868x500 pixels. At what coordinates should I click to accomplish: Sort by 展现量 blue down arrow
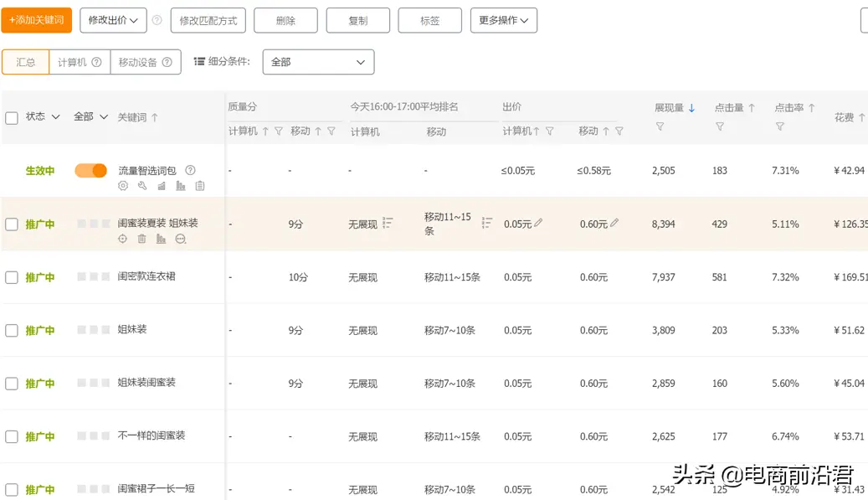point(691,108)
